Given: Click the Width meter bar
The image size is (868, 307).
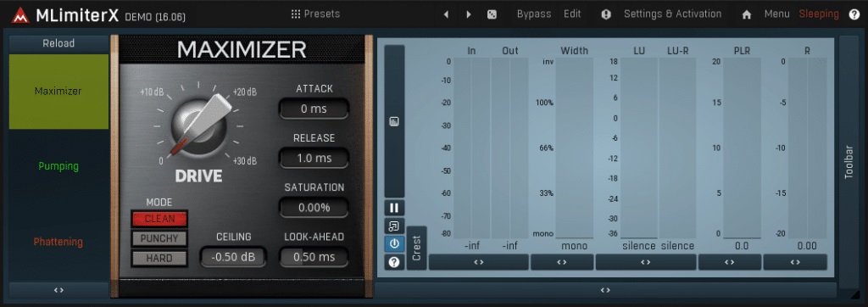Looking at the screenshot, I should (x=575, y=148).
